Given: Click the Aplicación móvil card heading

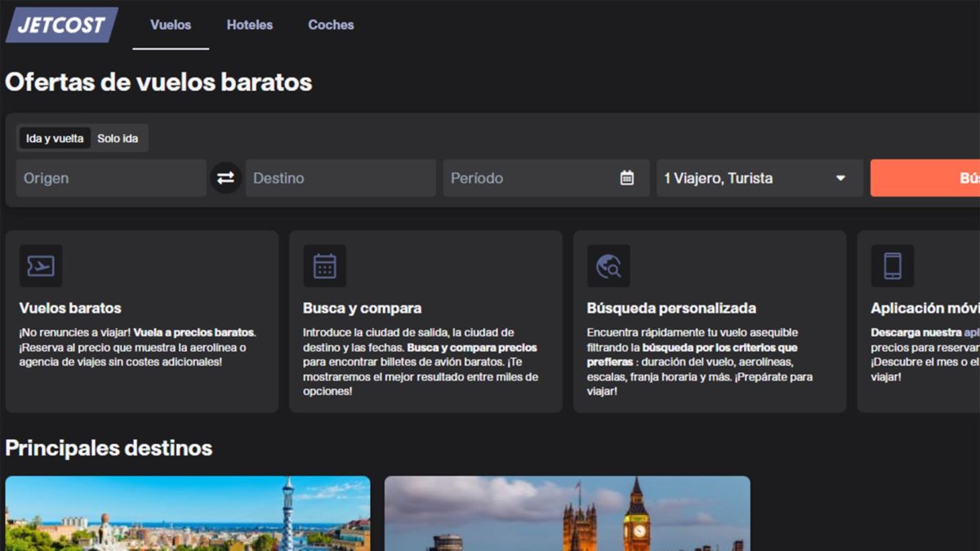Looking at the screenshot, I should [x=925, y=308].
